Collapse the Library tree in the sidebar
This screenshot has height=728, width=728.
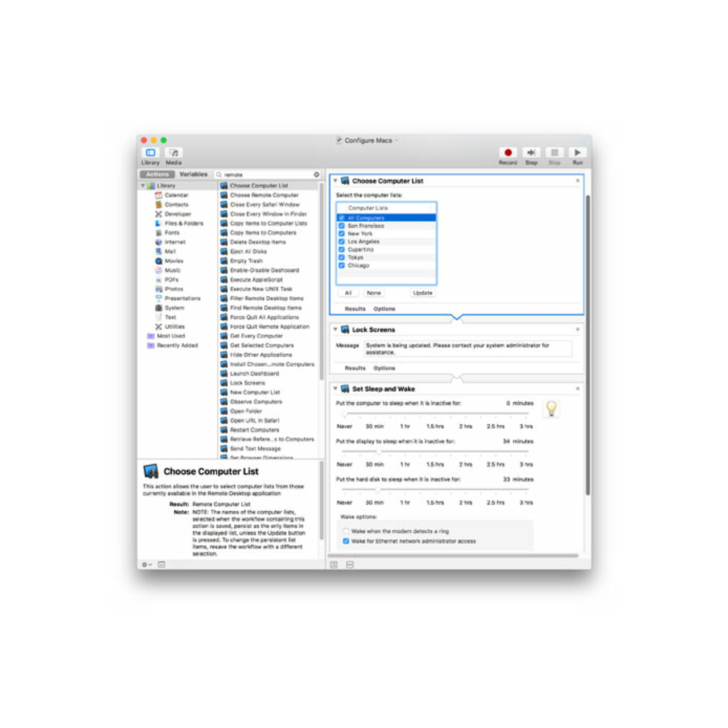142,185
